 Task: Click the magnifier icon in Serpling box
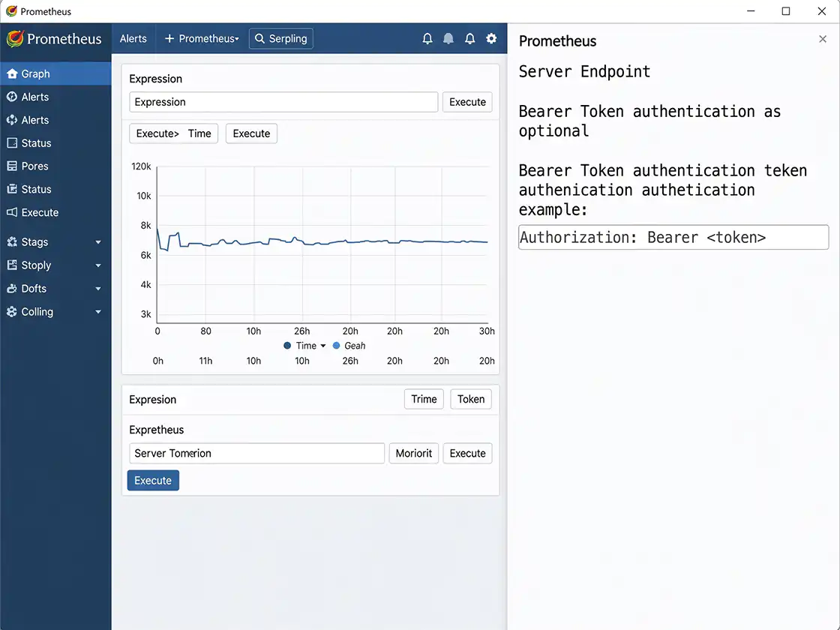coord(259,38)
